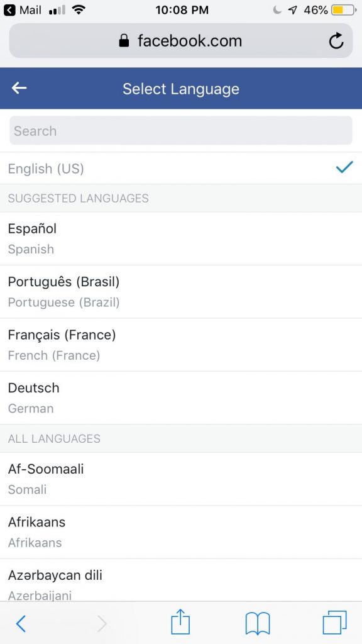Tap the forward chevron in Safari toolbar
The width and height of the screenshot is (362, 644).
click(x=102, y=624)
